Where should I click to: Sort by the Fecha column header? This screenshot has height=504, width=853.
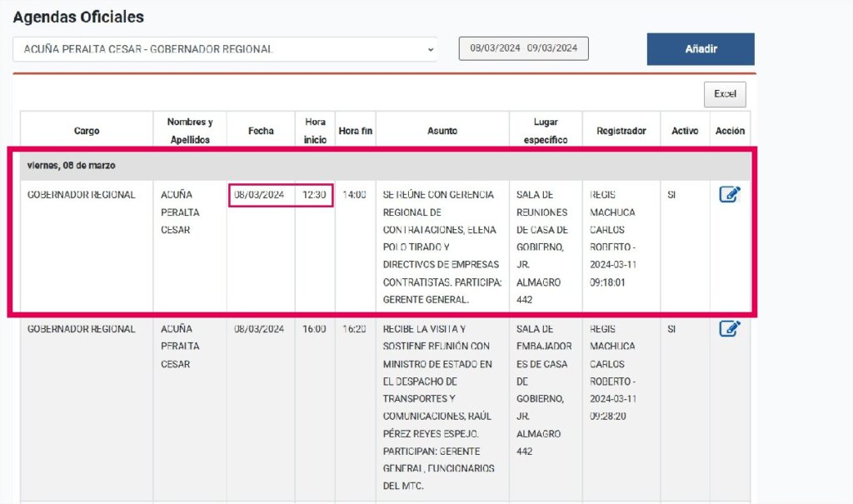click(x=261, y=131)
